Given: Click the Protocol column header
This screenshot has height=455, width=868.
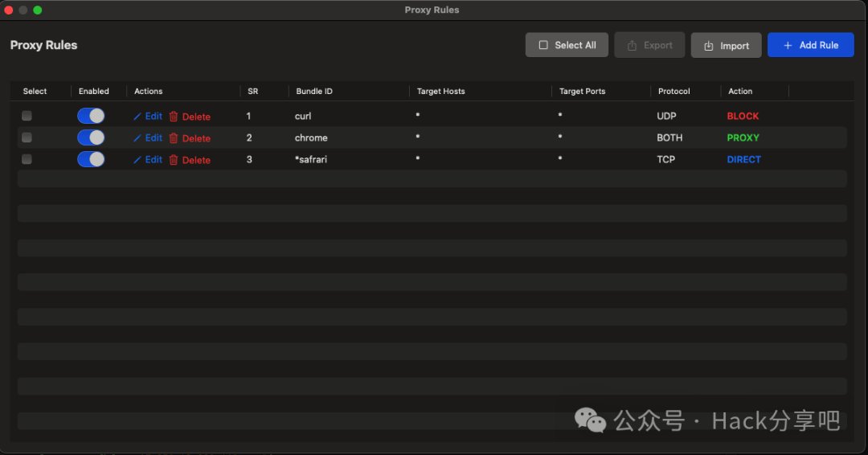Looking at the screenshot, I should [x=674, y=92].
